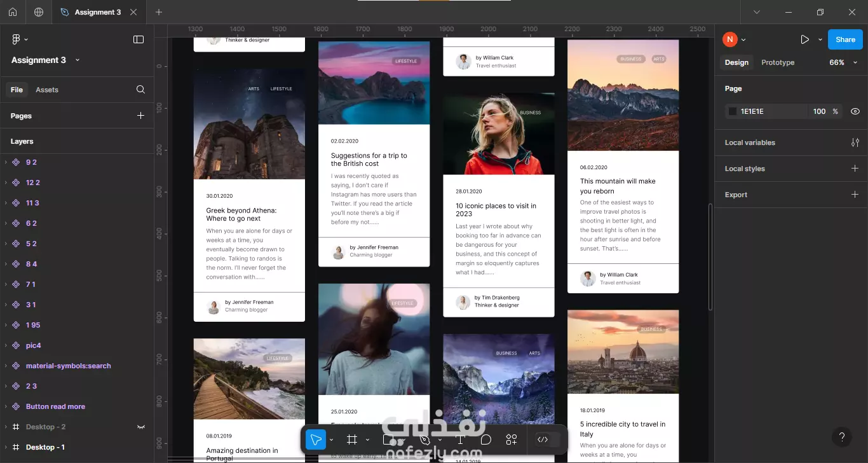This screenshot has width=868, height=463.
Task: Toggle page background color visibility eye
Action: pyautogui.click(x=855, y=111)
